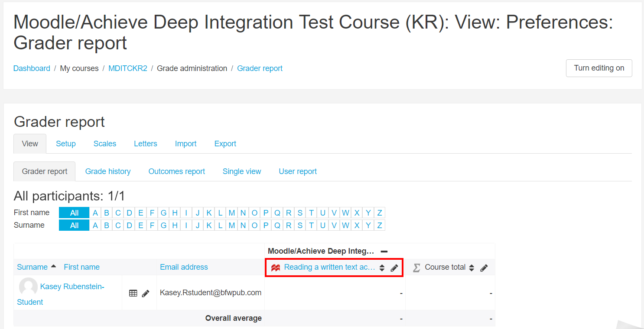Screen dimensions: 644x329
Task: Click the Turn editing on button
Action: (599, 68)
